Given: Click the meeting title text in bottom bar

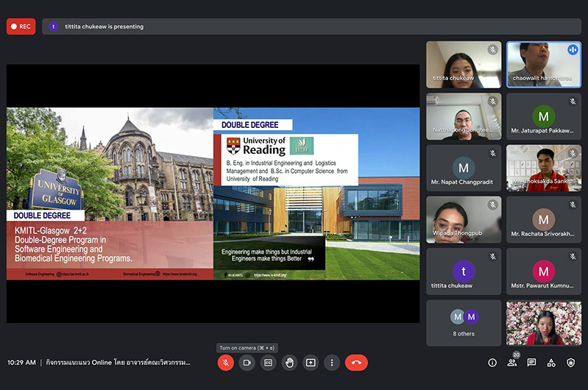Looking at the screenshot, I should click(118, 363).
